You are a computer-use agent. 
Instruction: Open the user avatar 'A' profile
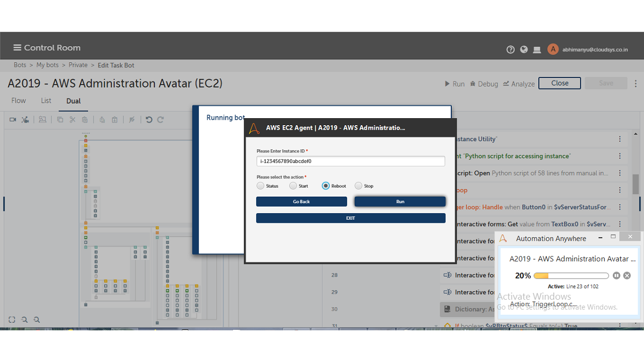tap(553, 49)
